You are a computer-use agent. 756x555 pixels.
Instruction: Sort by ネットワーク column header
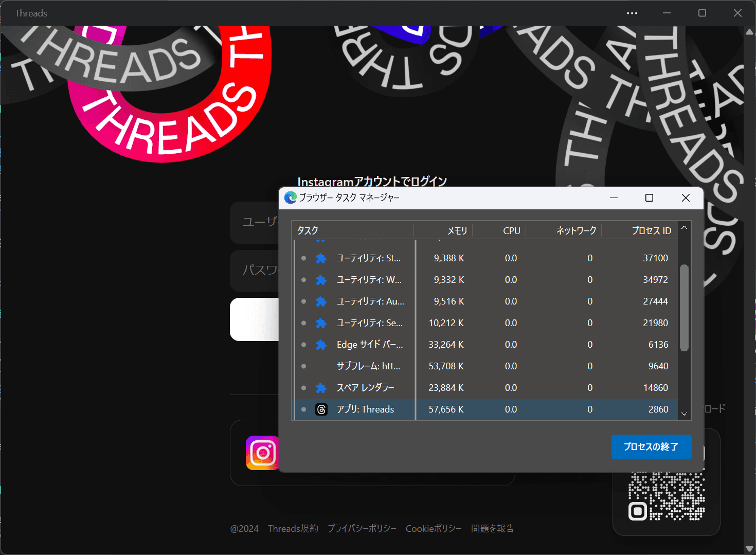564,230
